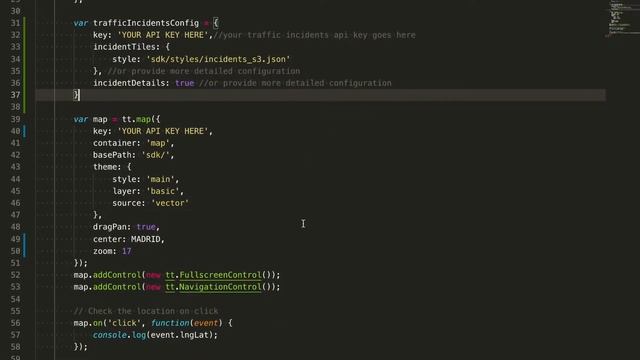The width and height of the screenshot is (640, 360).
Task: Click the code minimap preview
Action: pos(622,18)
